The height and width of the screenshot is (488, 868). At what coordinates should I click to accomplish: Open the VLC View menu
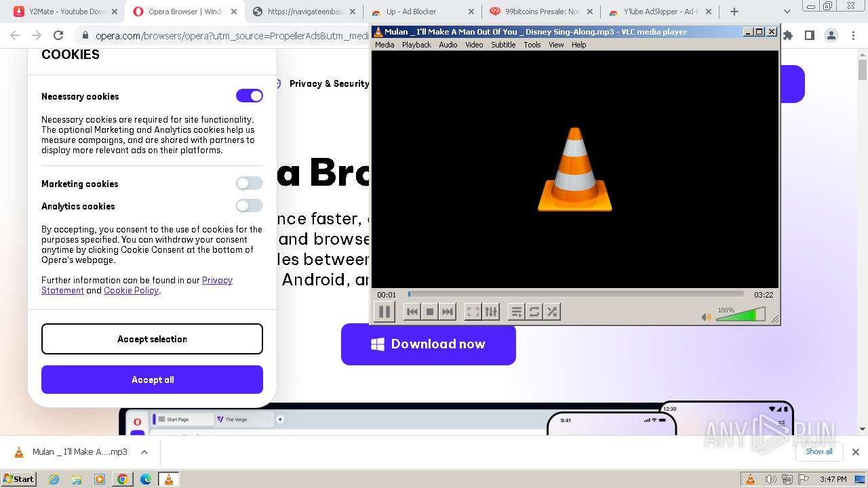pyautogui.click(x=556, y=45)
